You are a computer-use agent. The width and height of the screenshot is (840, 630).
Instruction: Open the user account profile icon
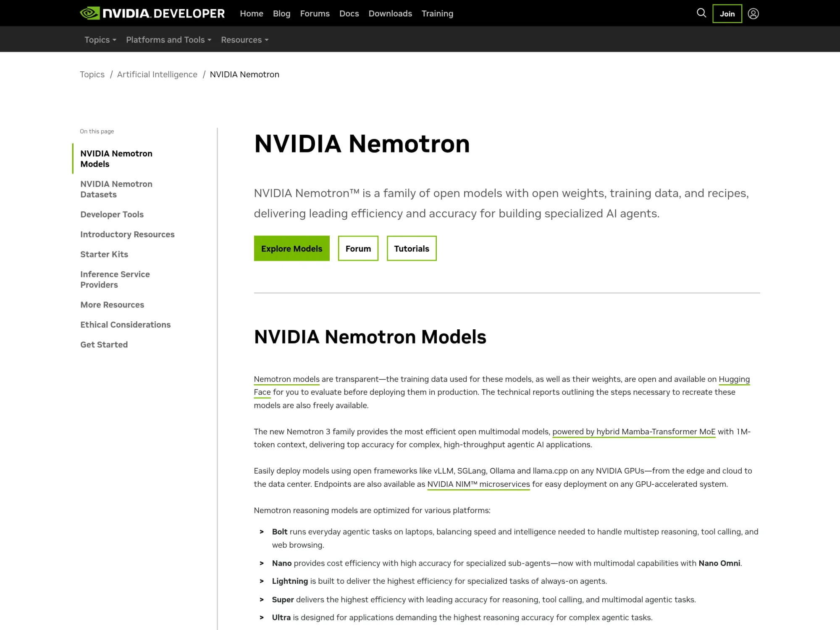[753, 14]
